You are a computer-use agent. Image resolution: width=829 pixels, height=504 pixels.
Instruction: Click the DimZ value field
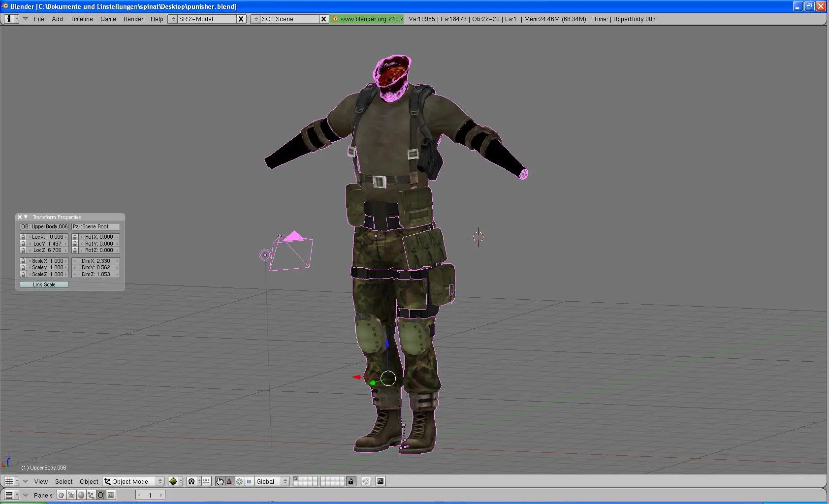[x=96, y=274]
